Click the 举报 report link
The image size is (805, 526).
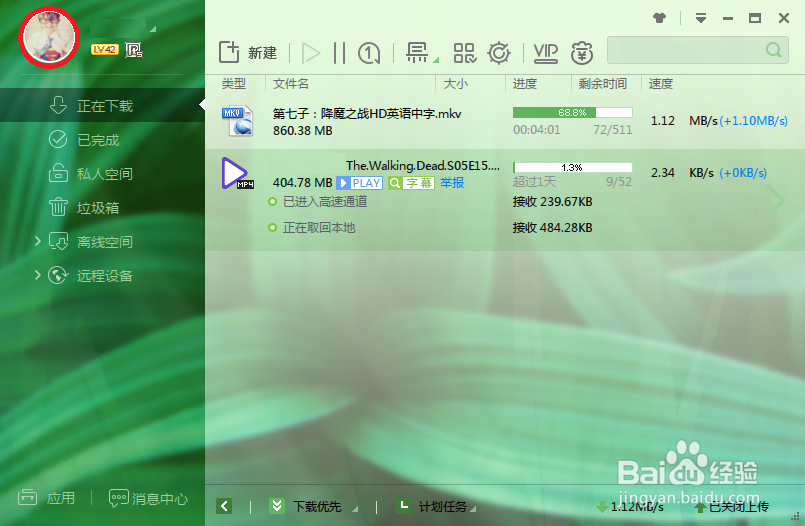(x=452, y=183)
